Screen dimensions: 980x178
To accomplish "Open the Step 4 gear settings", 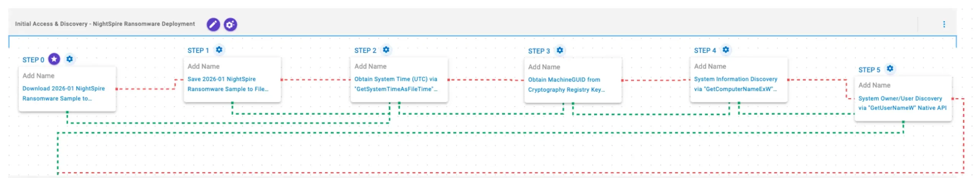I will click(725, 50).
